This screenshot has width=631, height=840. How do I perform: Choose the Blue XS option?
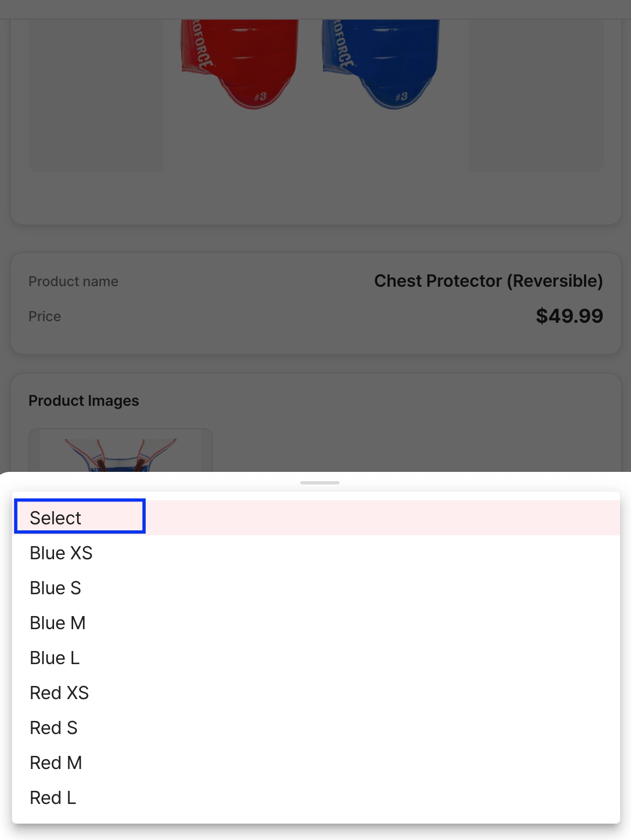point(61,553)
